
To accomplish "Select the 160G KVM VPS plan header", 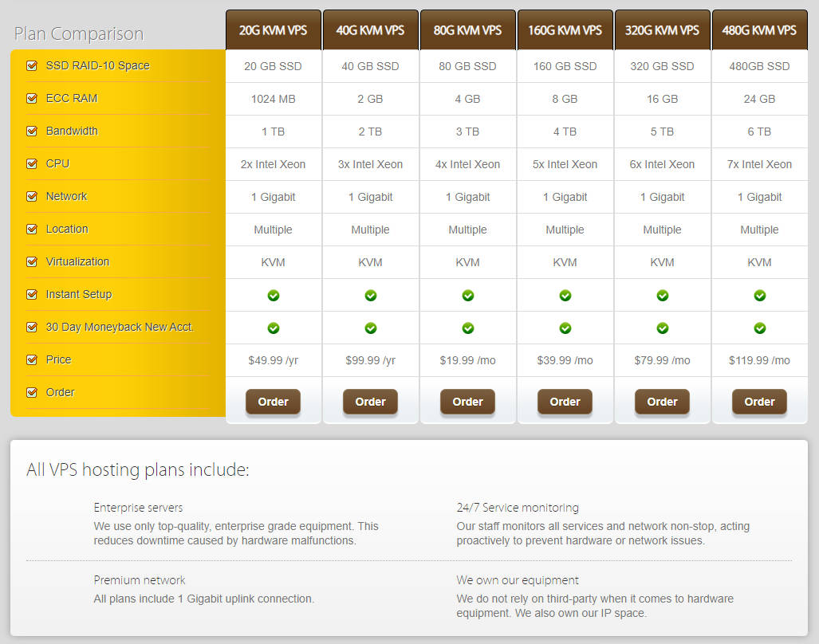I will pyautogui.click(x=565, y=30).
